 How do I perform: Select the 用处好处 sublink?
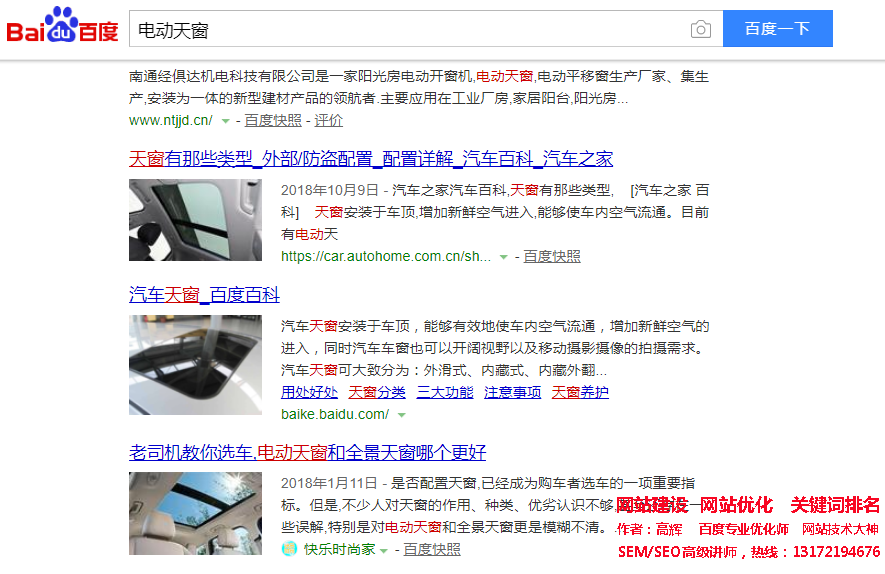[309, 392]
